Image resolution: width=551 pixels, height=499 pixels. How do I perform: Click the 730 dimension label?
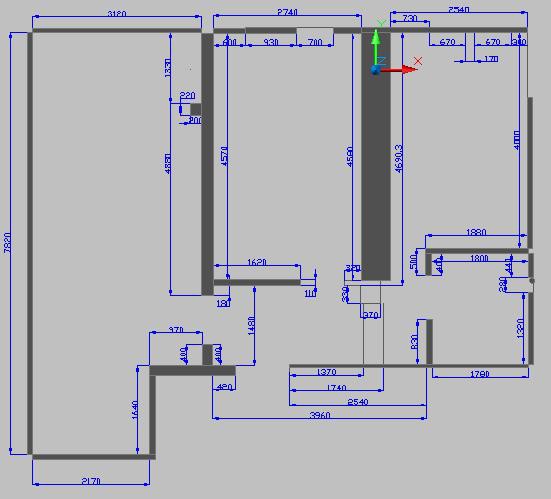410,18
